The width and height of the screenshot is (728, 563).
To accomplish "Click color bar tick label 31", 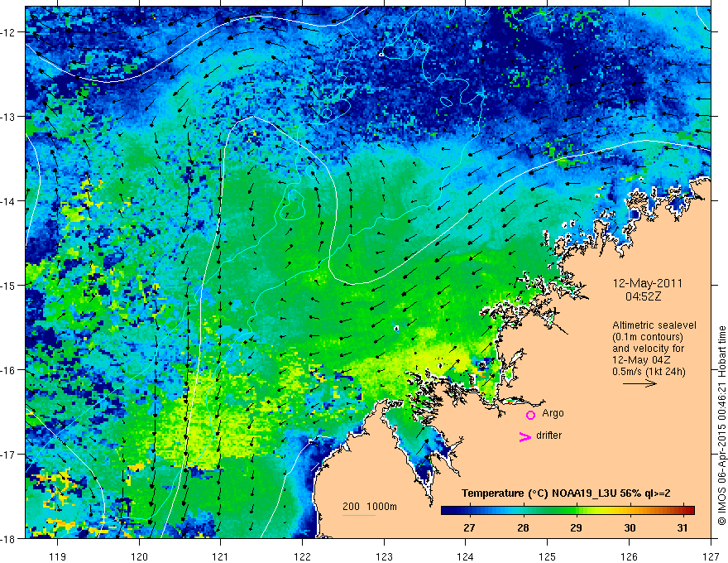I will [682, 527].
